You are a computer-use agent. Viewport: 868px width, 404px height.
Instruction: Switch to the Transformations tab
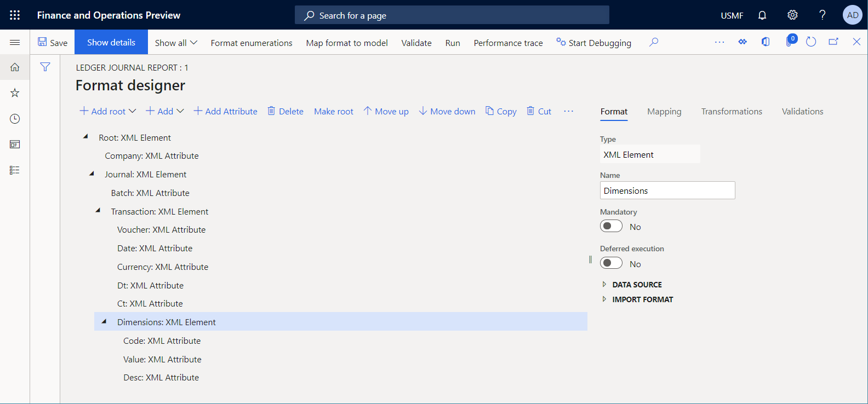point(732,112)
